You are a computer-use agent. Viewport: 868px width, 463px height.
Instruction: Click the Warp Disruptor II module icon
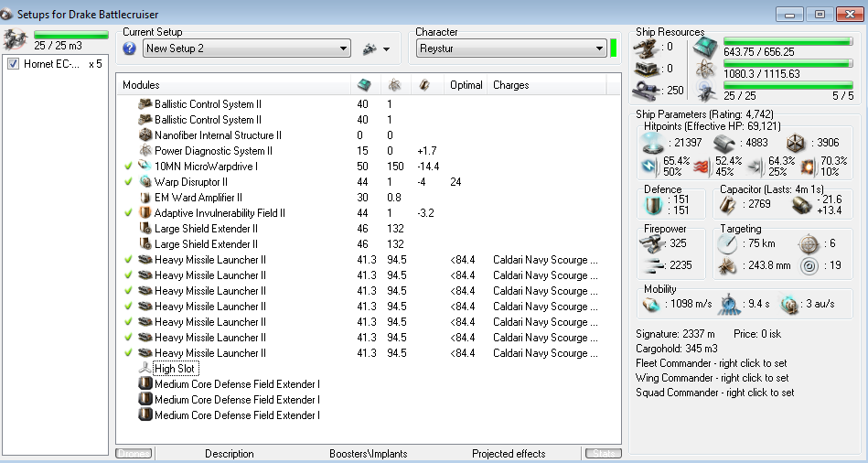click(145, 182)
